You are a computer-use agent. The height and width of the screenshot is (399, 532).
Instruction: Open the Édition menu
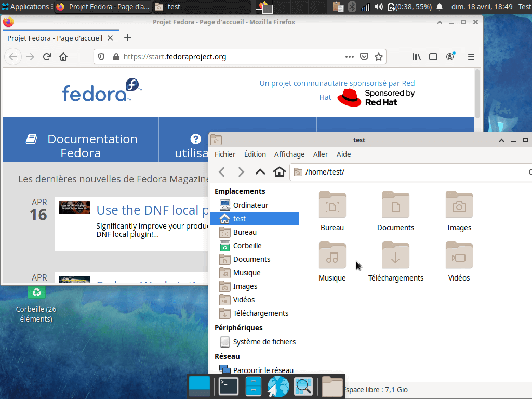click(255, 154)
